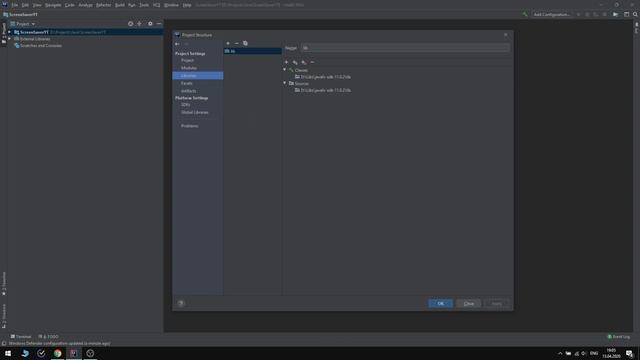Locate file with Project panel target icon
Screen dimensions: 640x360
coord(131,24)
